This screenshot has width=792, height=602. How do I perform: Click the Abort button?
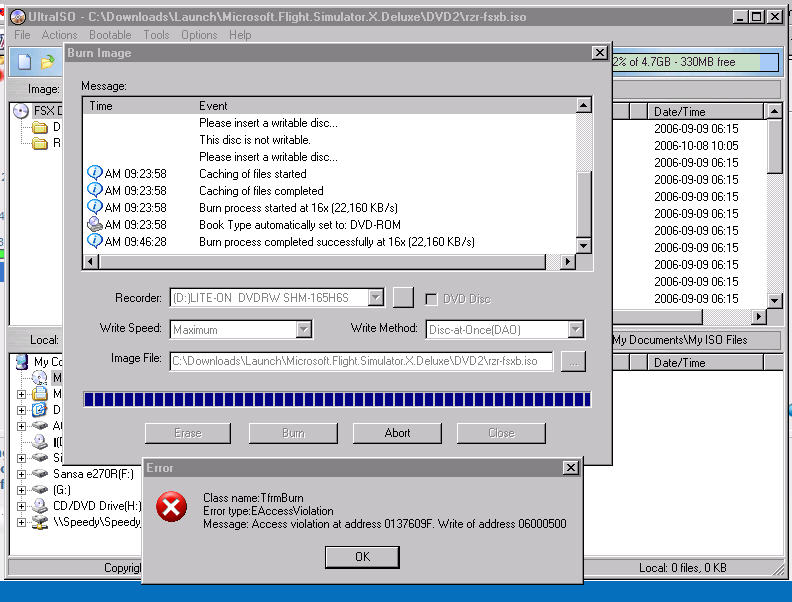click(397, 433)
